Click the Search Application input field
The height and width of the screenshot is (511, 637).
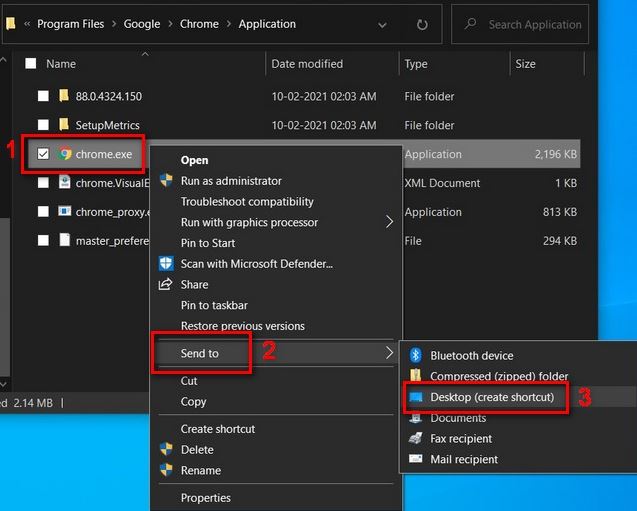click(x=520, y=24)
